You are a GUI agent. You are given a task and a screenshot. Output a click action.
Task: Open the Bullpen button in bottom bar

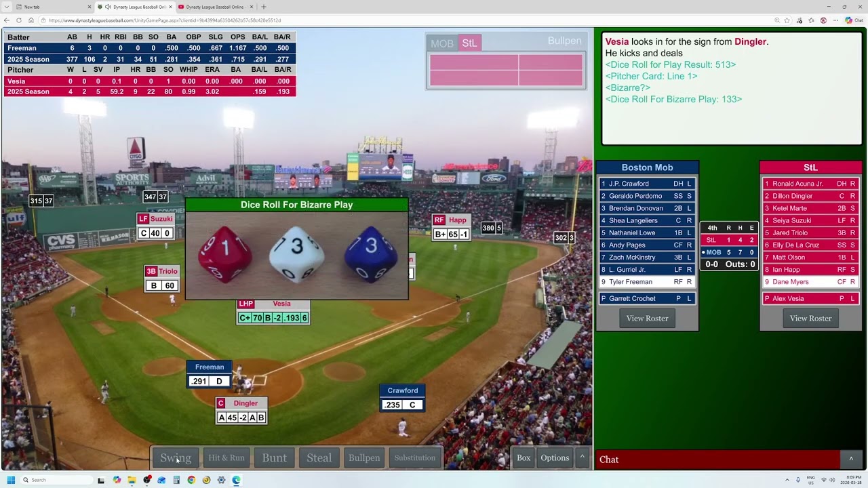click(364, 458)
